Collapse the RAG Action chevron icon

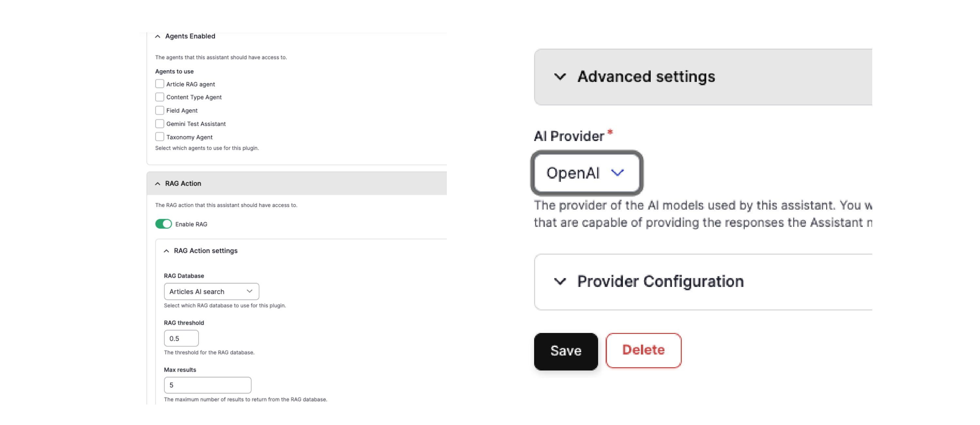tap(157, 183)
